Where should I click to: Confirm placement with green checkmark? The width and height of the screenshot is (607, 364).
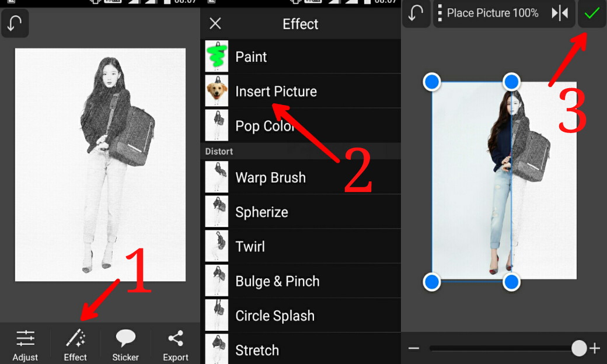pos(592,13)
